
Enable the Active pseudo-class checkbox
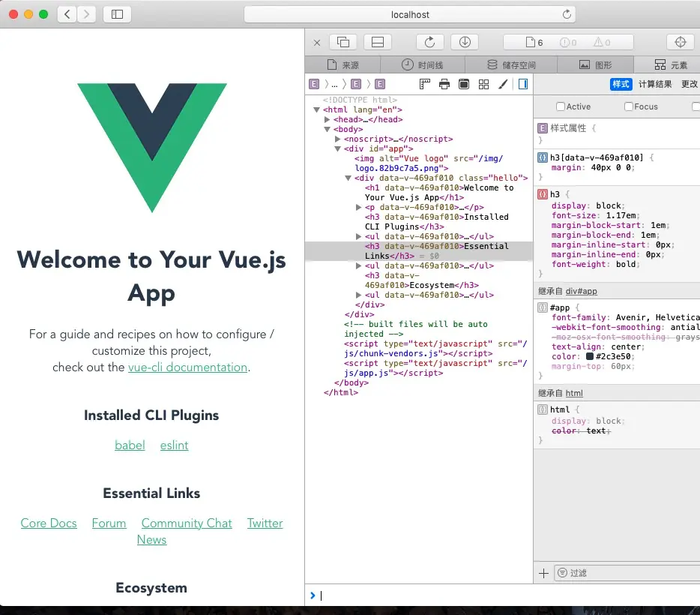coord(561,106)
